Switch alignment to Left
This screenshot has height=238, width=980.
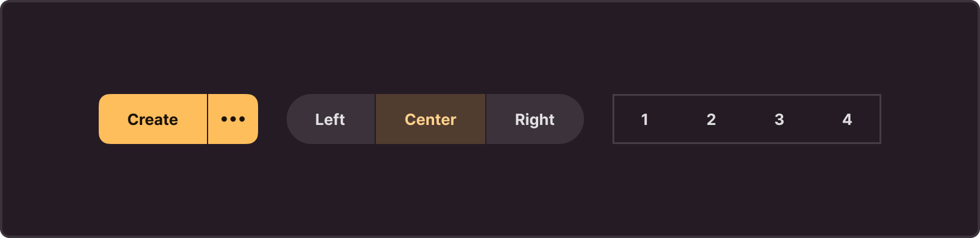click(x=331, y=119)
